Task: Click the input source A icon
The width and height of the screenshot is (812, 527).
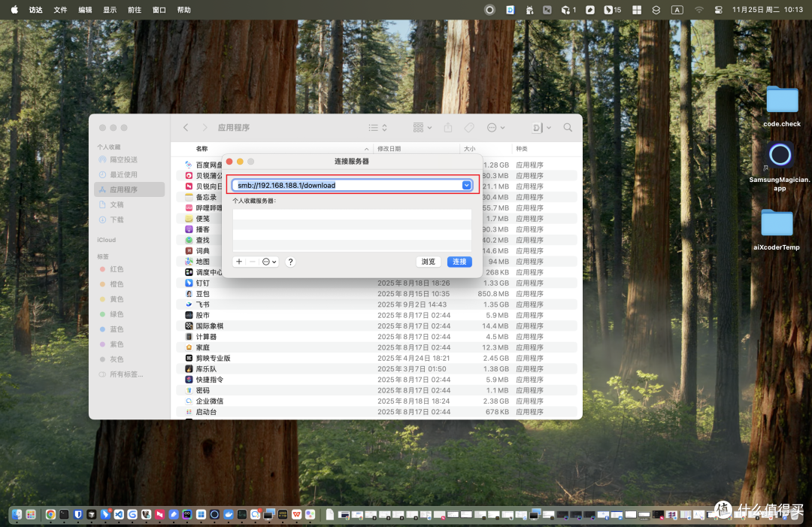Action: (x=677, y=10)
